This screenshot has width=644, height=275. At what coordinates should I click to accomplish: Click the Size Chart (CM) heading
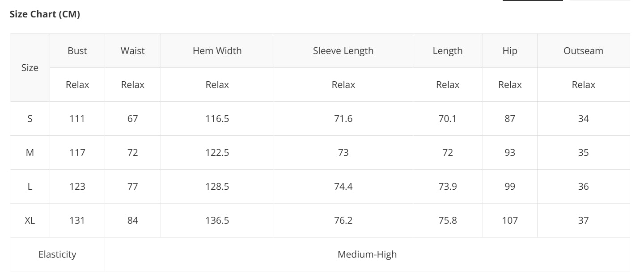click(45, 14)
